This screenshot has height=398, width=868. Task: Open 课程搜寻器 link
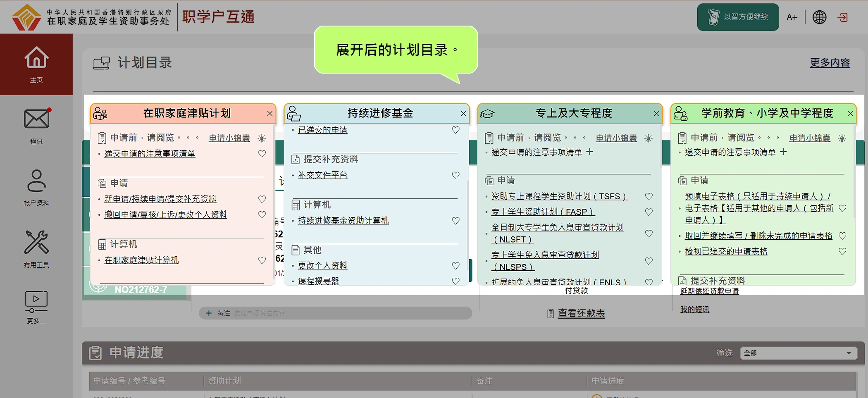[318, 281]
